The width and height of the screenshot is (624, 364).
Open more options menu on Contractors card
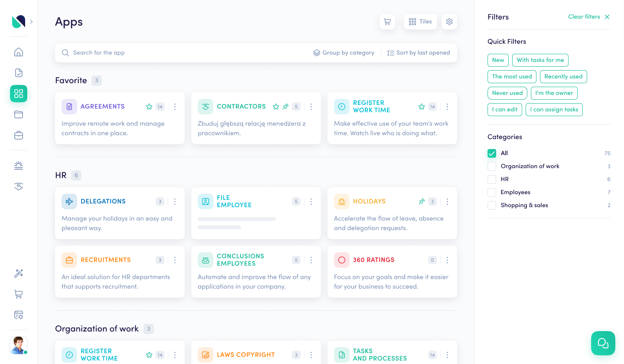coord(311,107)
